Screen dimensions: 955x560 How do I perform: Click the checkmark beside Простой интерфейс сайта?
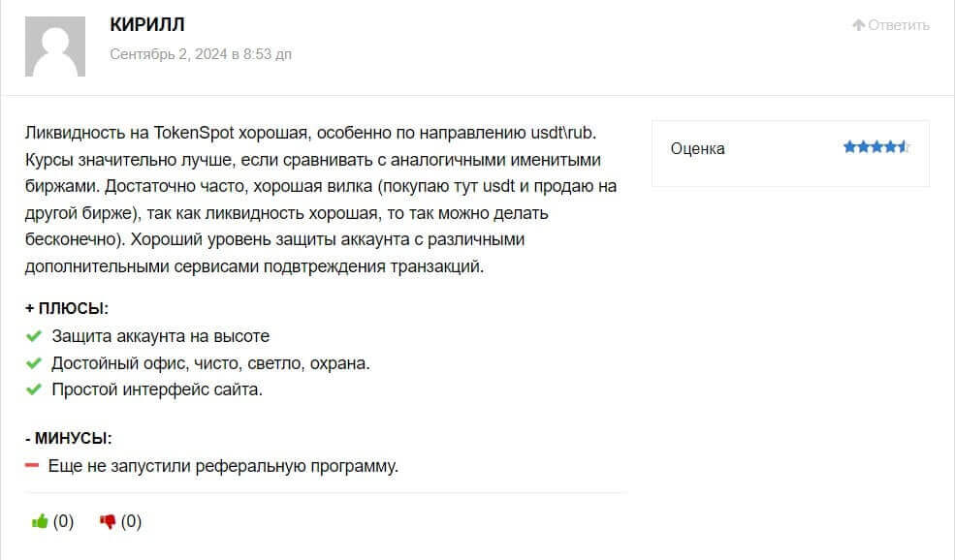click(x=34, y=390)
